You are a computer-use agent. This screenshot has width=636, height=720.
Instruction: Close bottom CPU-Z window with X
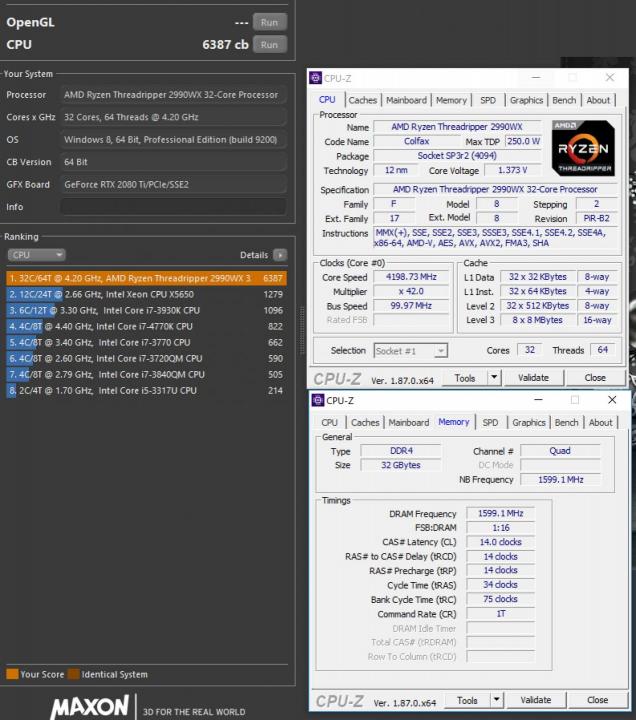pyautogui.click(x=612, y=400)
